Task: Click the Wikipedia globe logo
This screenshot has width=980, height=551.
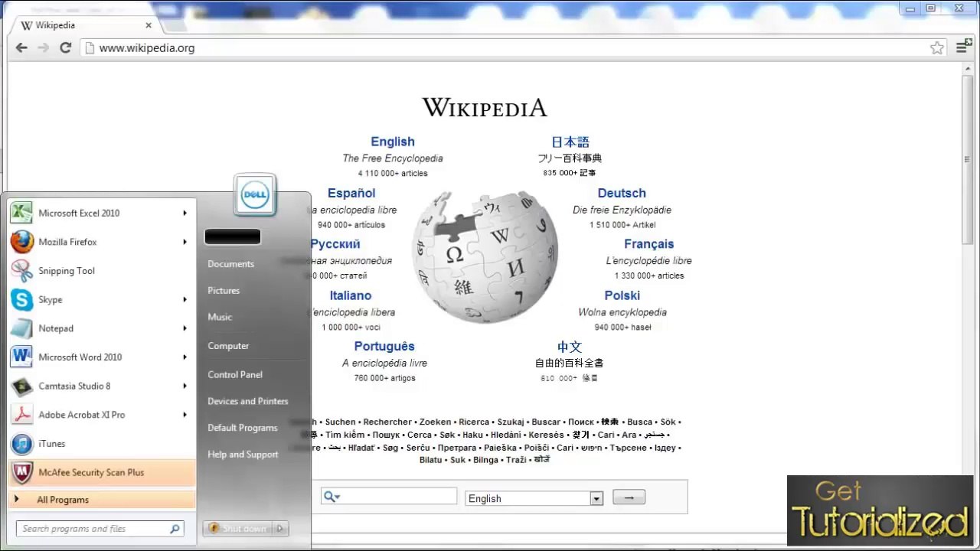Action: pyautogui.click(x=485, y=257)
